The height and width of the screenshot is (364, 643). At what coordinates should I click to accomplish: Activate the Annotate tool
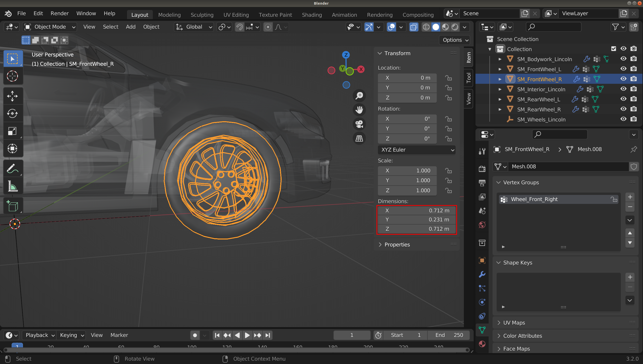tap(13, 168)
